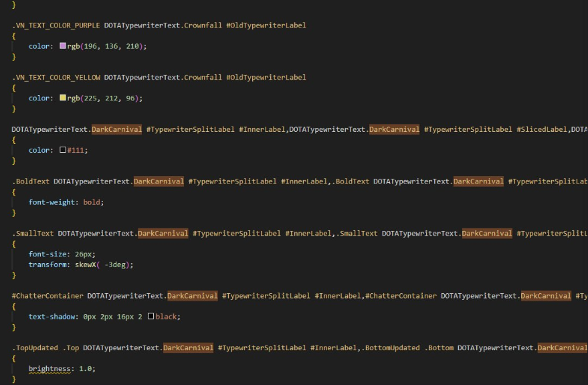Viewport: 588px width, 385px height.
Task: Click the underlined brightness property
Action: [x=51, y=368]
